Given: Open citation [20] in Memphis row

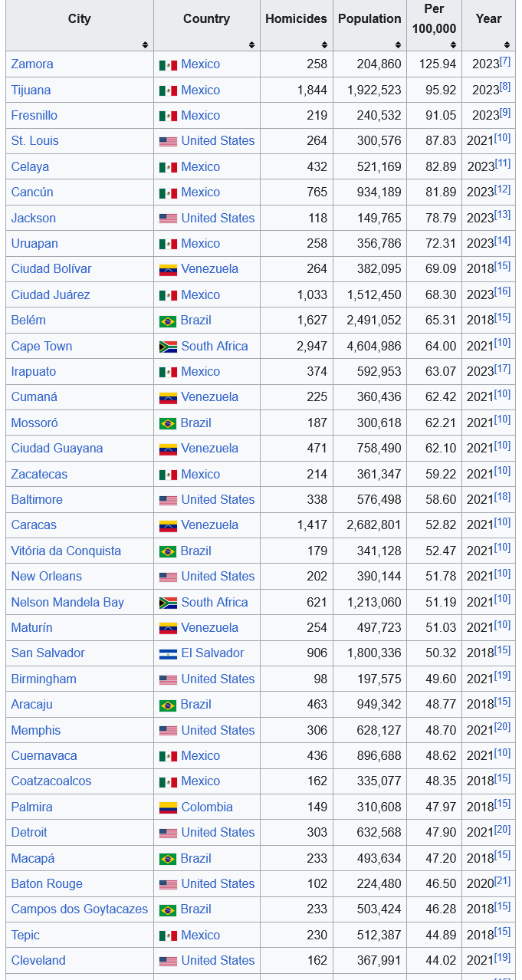Looking at the screenshot, I should pos(502,727).
